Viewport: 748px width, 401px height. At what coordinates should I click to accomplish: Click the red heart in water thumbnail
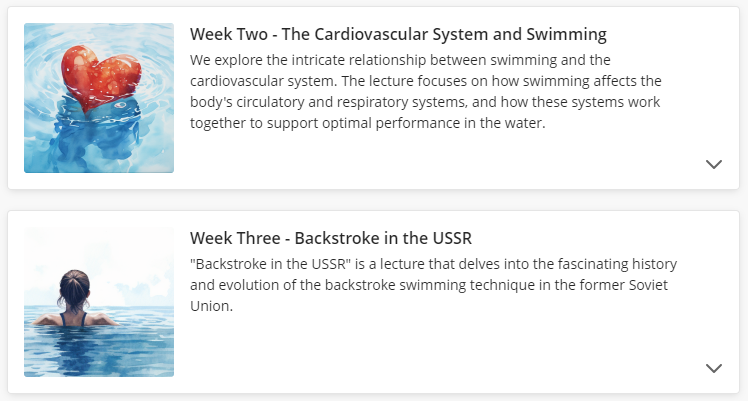coord(99,98)
